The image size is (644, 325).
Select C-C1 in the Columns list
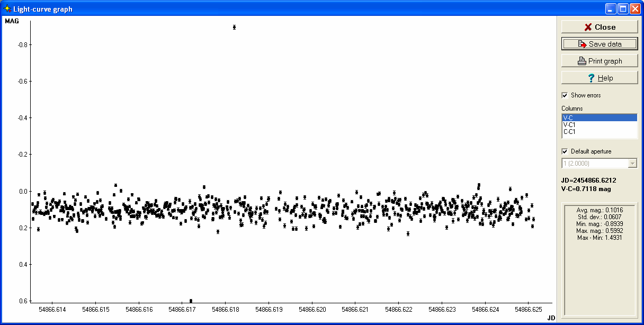click(599, 132)
